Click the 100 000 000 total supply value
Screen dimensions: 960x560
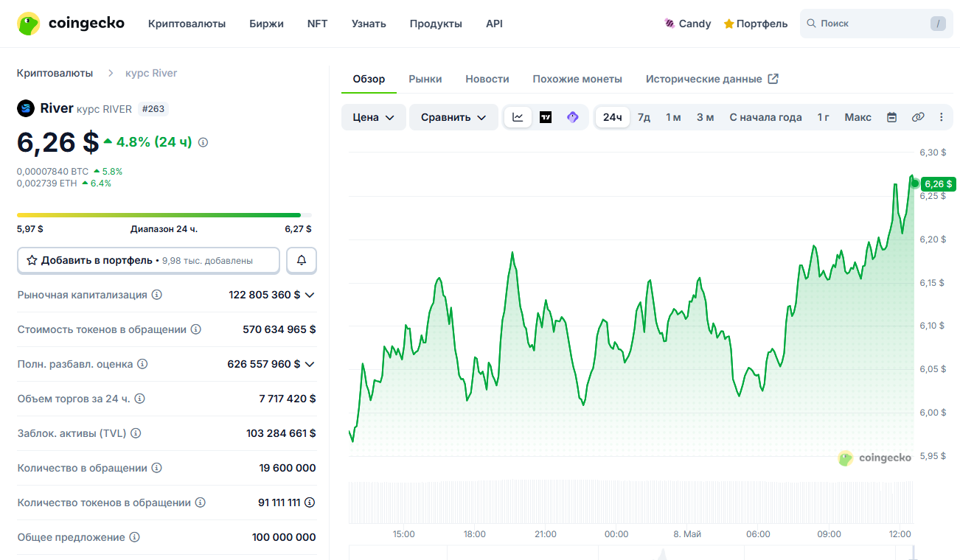tap(284, 537)
